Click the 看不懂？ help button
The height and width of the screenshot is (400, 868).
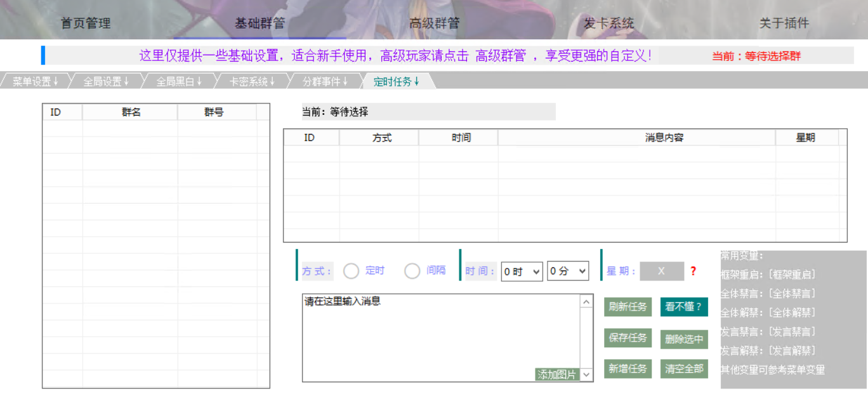(x=684, y=307)
